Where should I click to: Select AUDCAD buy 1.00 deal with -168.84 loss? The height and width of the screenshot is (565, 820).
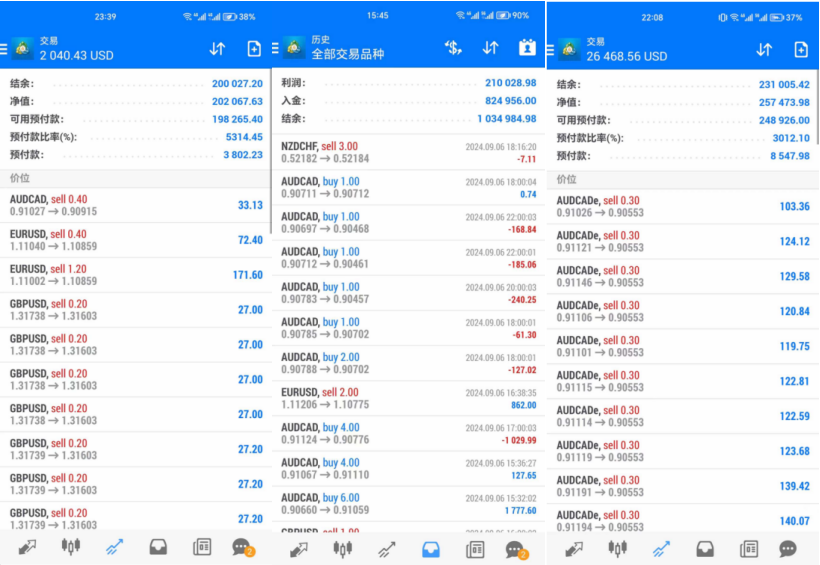[x=408, y=222]
